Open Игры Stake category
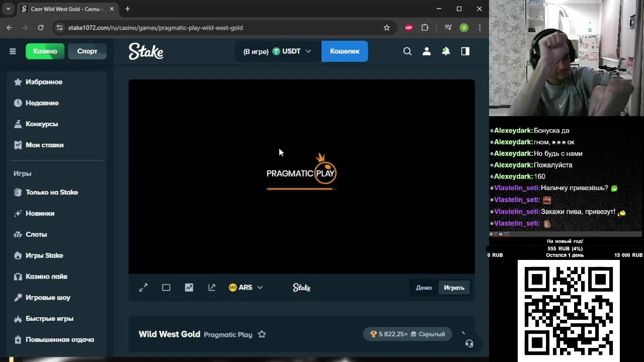This screenshot has width=644, height=362. [x=56, y=255]
